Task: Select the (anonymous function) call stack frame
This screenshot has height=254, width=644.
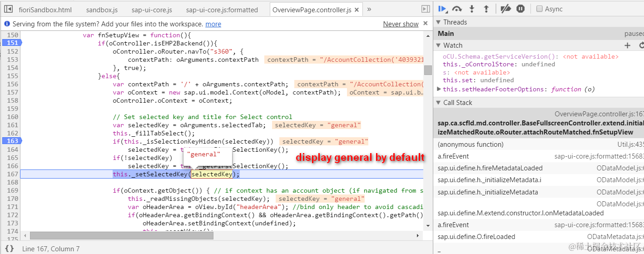Action: 539,144
